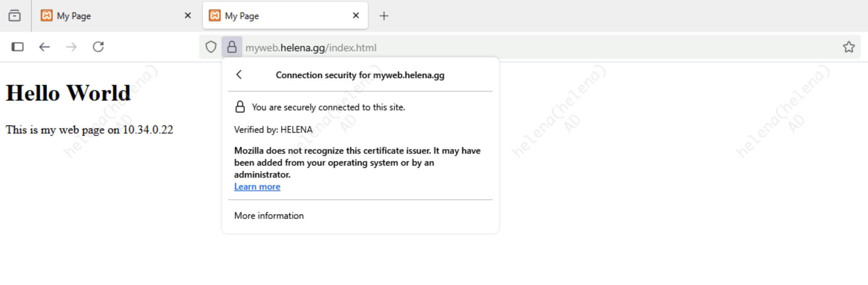Close the active My Page tab
The height and width of the screenshot is (285, 868).
356,16
